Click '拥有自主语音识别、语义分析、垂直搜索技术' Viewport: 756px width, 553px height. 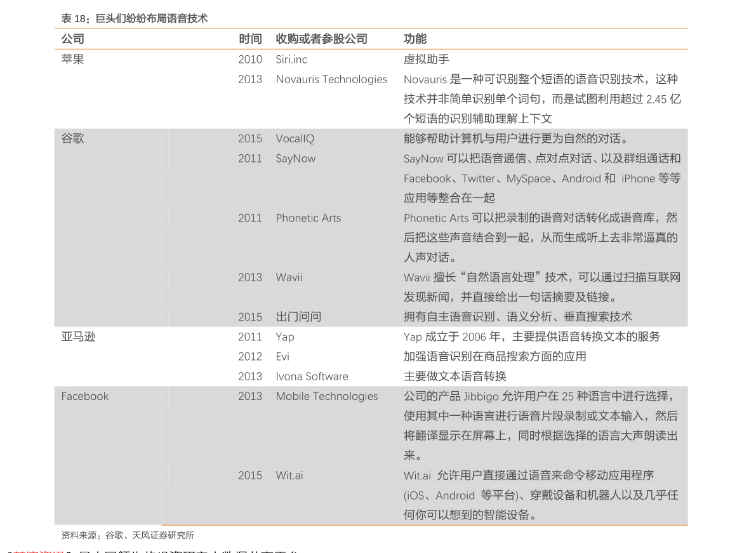[518, 317]
